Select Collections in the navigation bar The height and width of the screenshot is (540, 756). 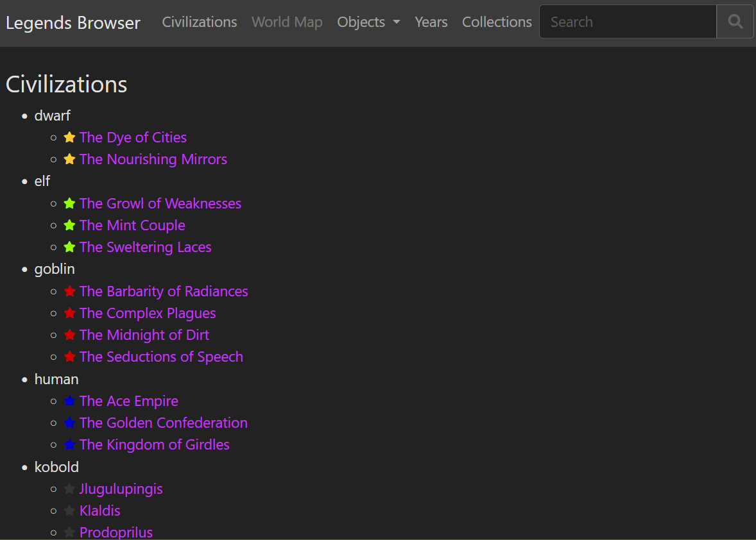click(x=497, y=22)
